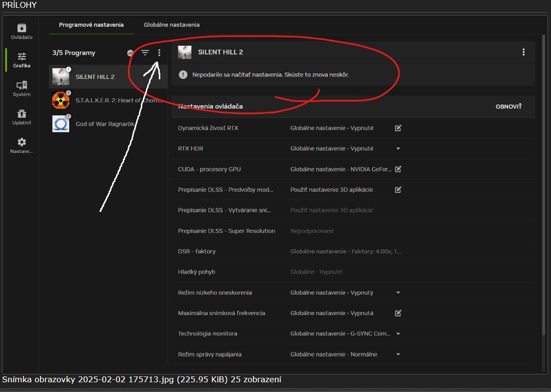Click Snímka obrazovky attachment file name

pos(88,379)
